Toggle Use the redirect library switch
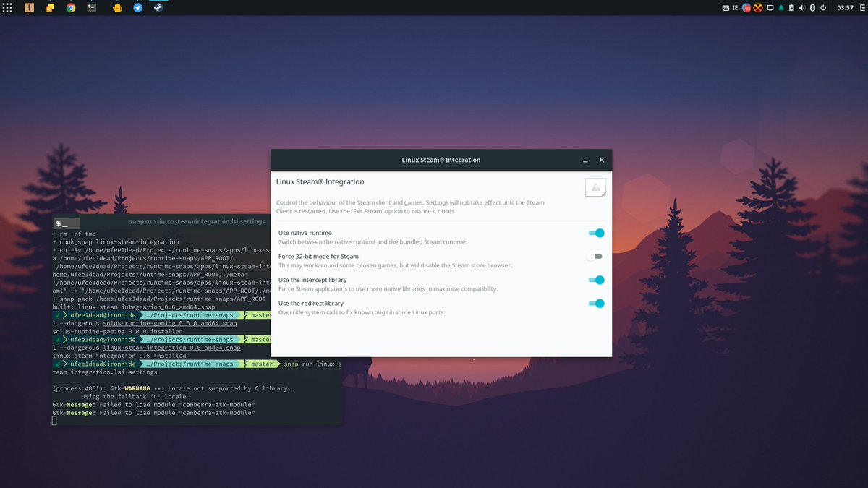 point(596,304)
